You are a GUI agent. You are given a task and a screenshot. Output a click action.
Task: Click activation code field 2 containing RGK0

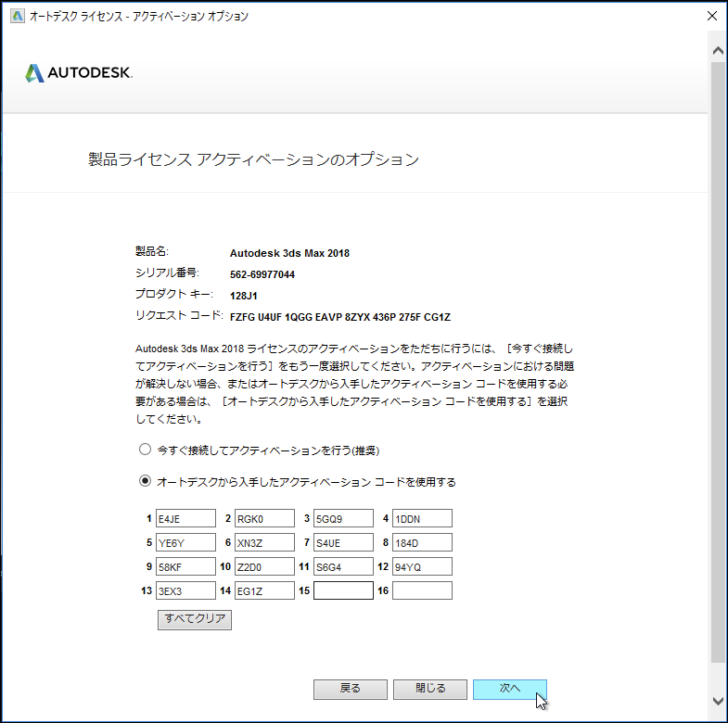point(264,518)
